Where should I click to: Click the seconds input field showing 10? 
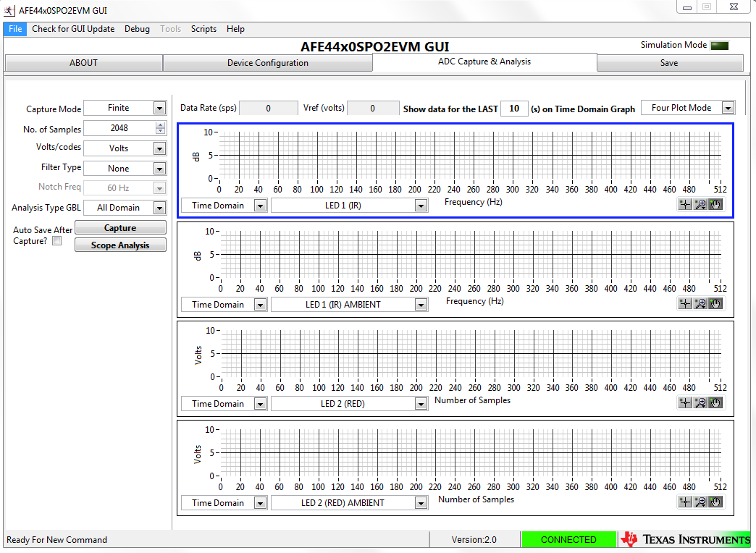click(x=514, y=109)
